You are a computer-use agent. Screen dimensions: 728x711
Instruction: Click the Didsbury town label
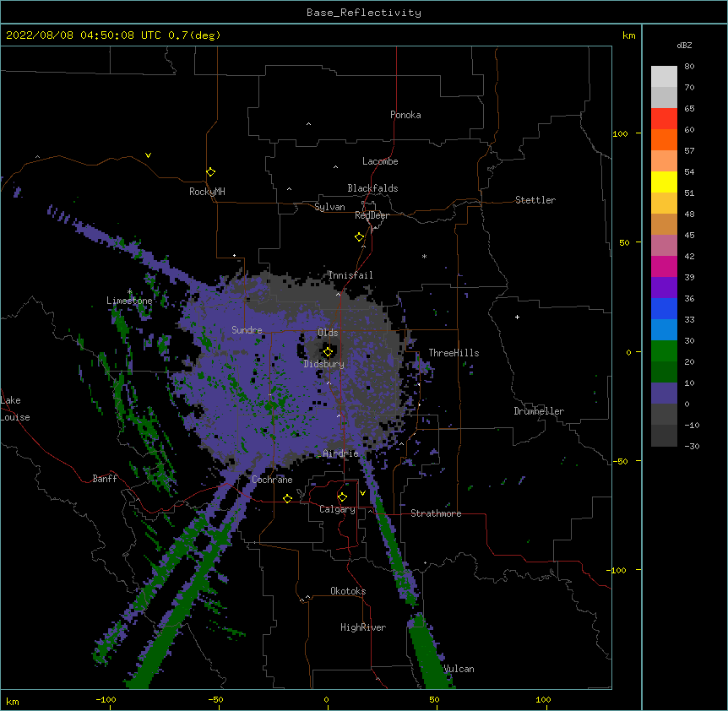click(324, 364)
